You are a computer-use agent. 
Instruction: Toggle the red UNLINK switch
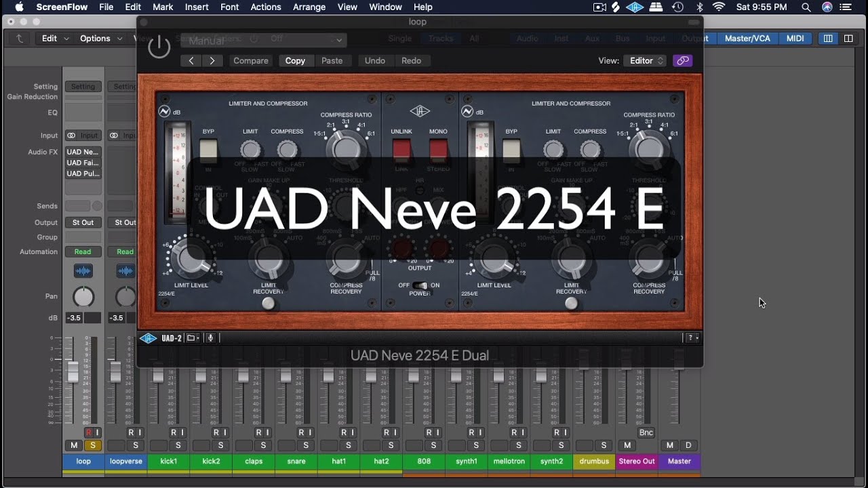point(402,151)
